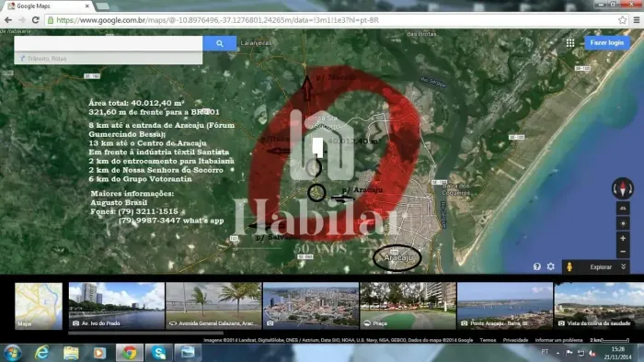This screenshot has height=362, width=644.
Task: Click the compass rotation control
Action: point(623,188)
